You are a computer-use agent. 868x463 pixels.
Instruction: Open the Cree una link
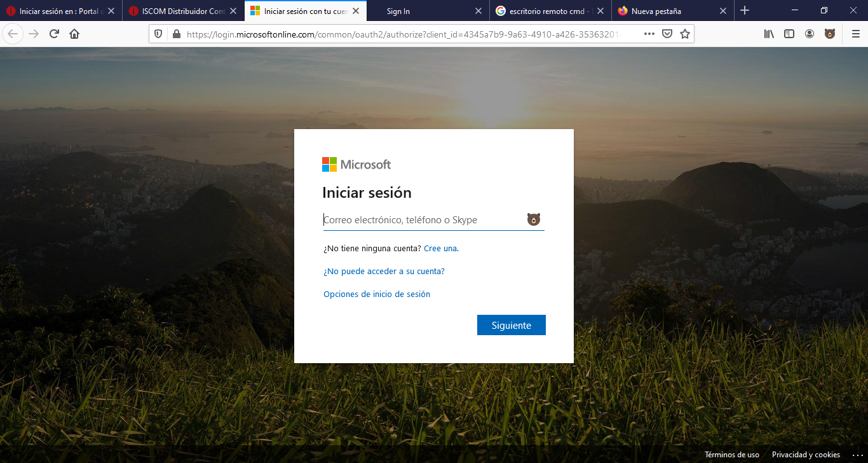[441, 248]
